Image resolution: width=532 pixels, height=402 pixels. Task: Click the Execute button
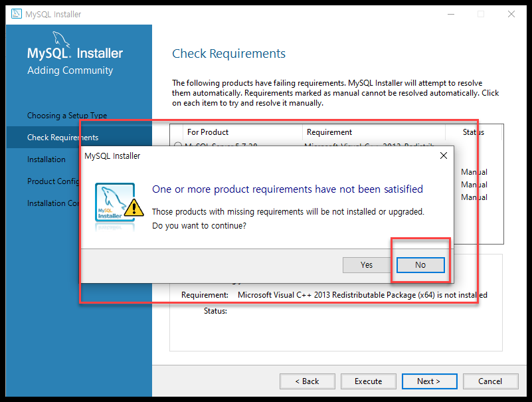pos(368,381)
